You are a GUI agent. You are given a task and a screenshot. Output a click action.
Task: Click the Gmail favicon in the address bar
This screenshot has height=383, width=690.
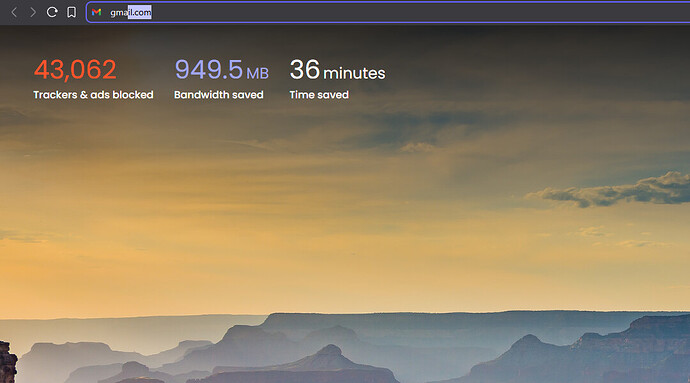pyautogui.click(x=97, y=12)
